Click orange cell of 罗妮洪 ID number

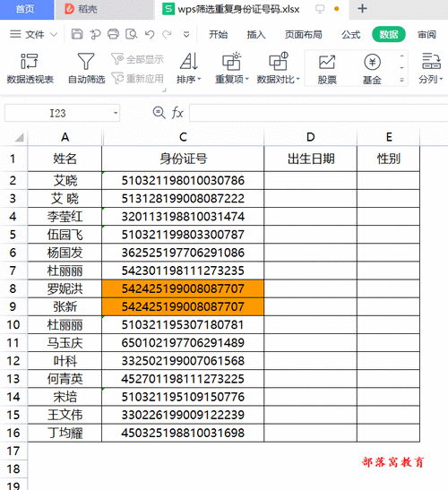pyautogui.click(x=183, y=288)
